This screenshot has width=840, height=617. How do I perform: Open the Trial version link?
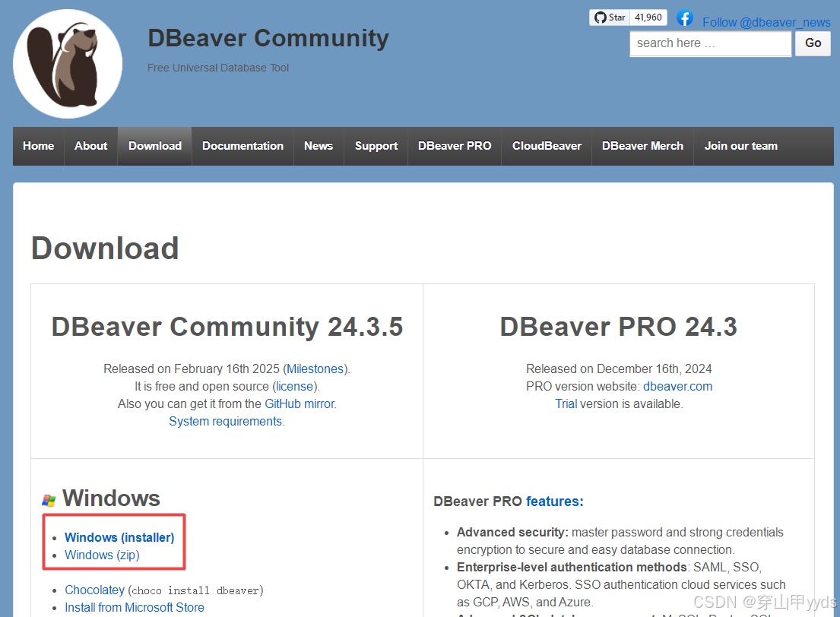(566, 403)
